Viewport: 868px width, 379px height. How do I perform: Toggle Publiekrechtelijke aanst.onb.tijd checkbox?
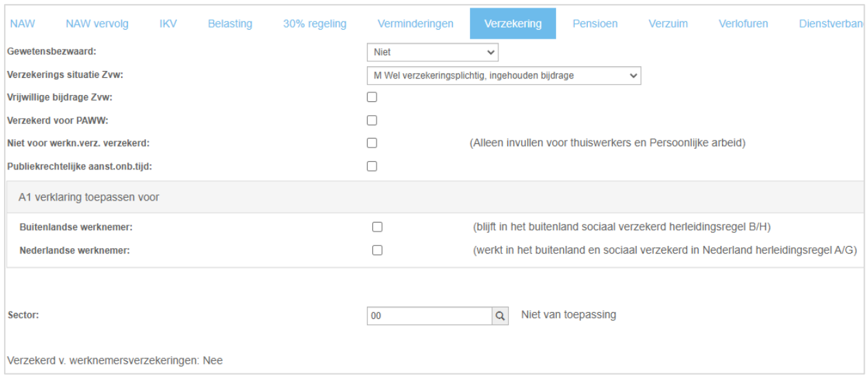click(x=372, y=166)
